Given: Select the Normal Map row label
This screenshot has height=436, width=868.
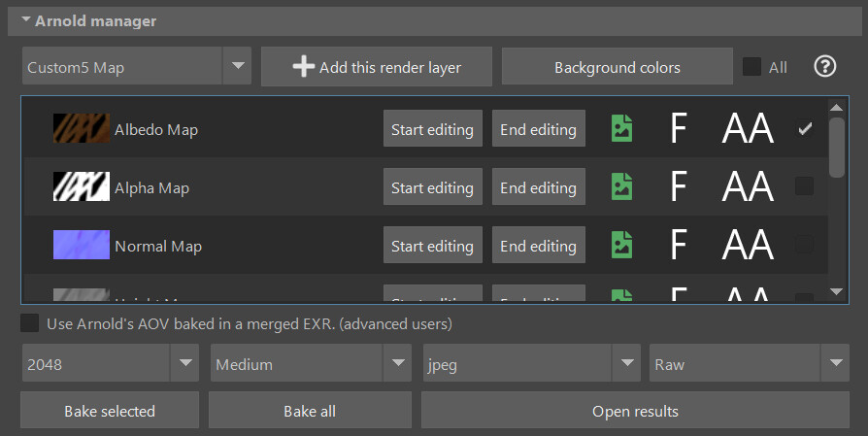Looking at the screenshot, I should 158,246.
